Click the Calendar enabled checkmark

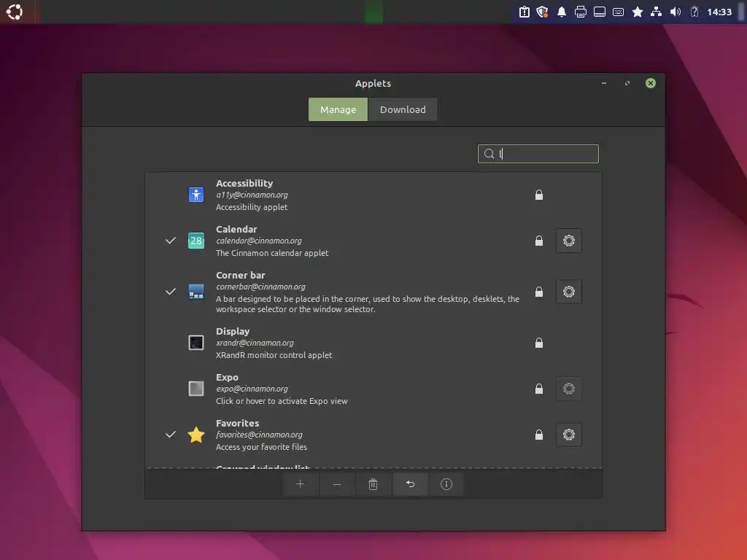coord(171,241)
